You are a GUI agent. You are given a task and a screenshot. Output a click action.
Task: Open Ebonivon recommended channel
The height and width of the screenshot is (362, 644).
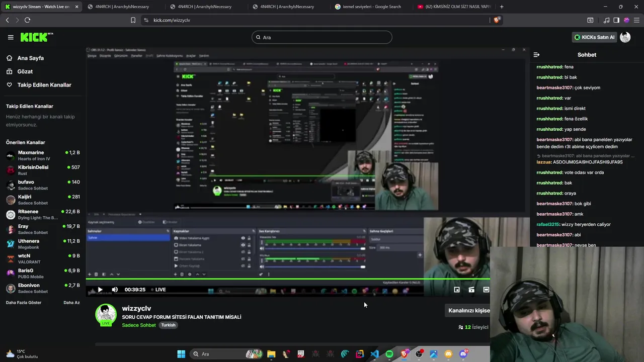pyautogui.click(x=43, y=288)
